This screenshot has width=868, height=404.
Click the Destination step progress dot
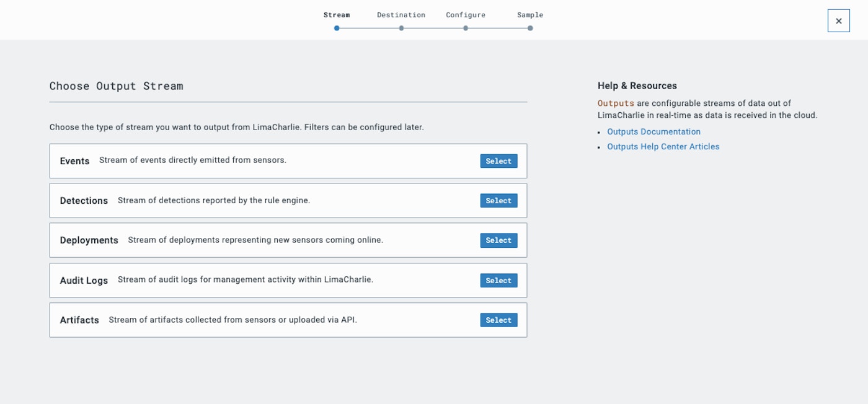(402, 28)
